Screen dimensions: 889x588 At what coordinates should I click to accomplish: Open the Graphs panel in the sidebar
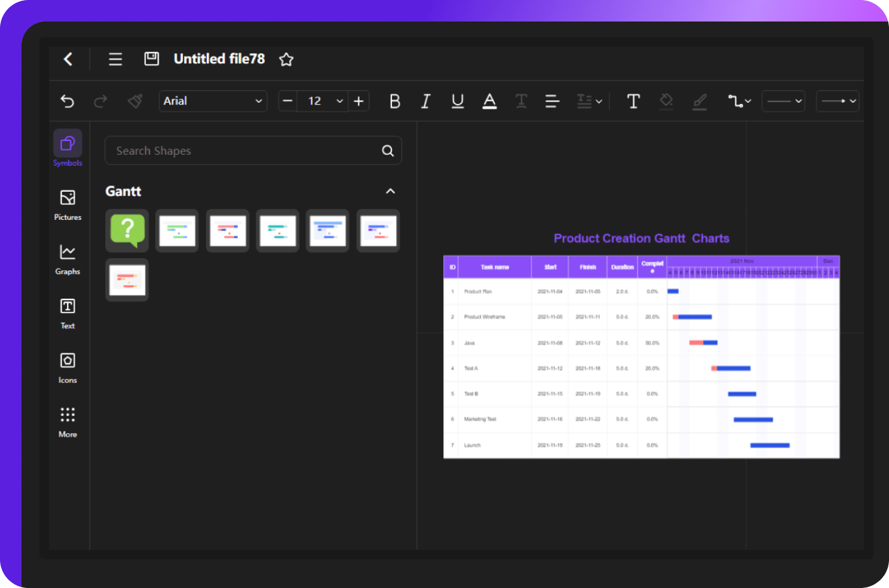(x=67, y=258)
